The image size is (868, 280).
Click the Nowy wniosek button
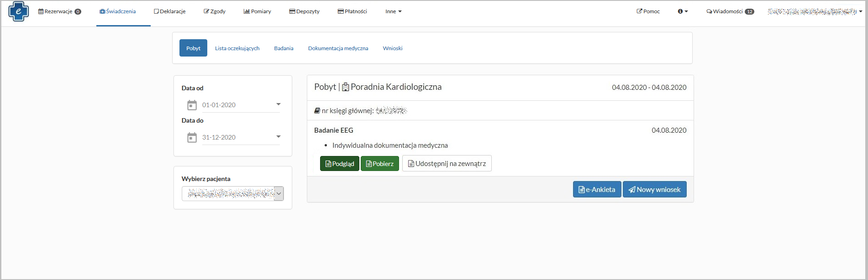point(654,190)
